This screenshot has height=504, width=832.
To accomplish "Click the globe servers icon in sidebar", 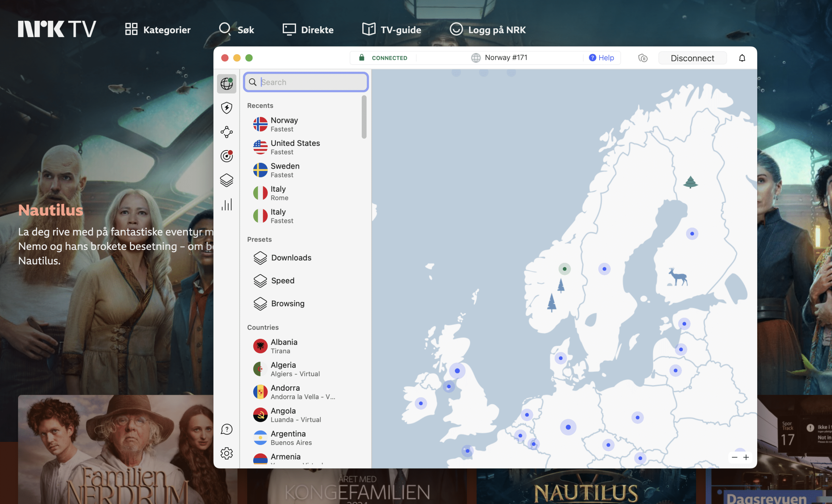I will (x=226, y=84).
